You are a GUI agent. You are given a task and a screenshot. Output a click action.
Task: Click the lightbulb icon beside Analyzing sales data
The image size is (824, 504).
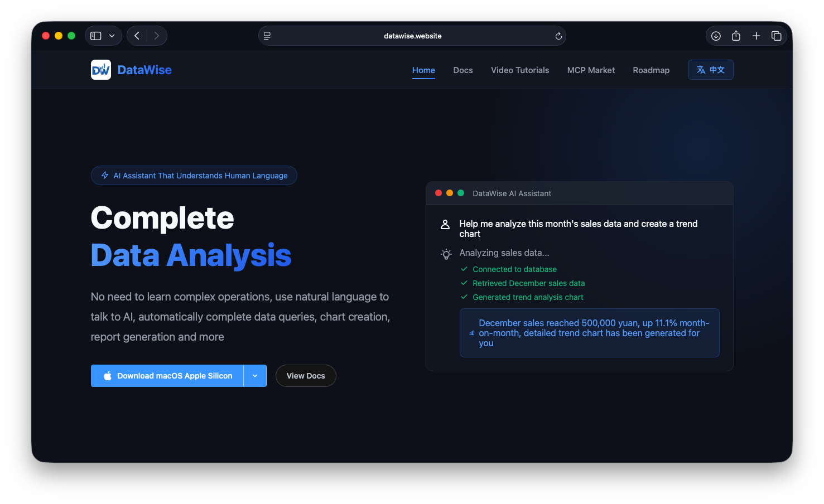pyautogui.click(x=446, y=254)
